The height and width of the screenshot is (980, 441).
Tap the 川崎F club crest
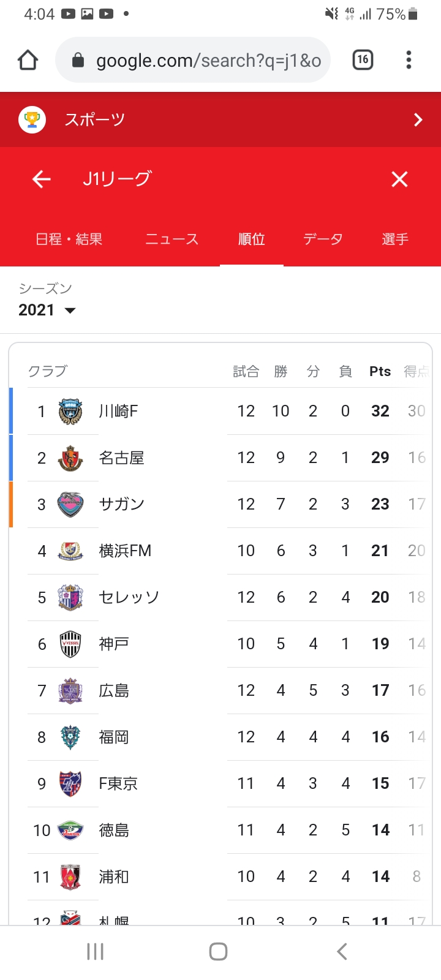70,411
